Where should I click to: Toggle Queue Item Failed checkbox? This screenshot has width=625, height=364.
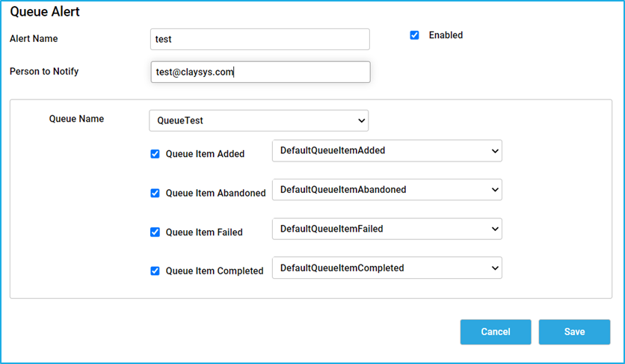point(155,232)
